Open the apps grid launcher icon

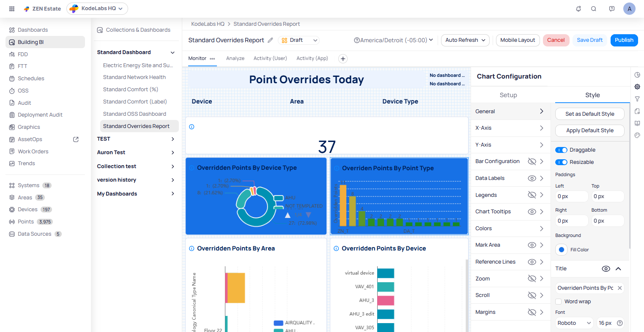[x=12, y=9]
